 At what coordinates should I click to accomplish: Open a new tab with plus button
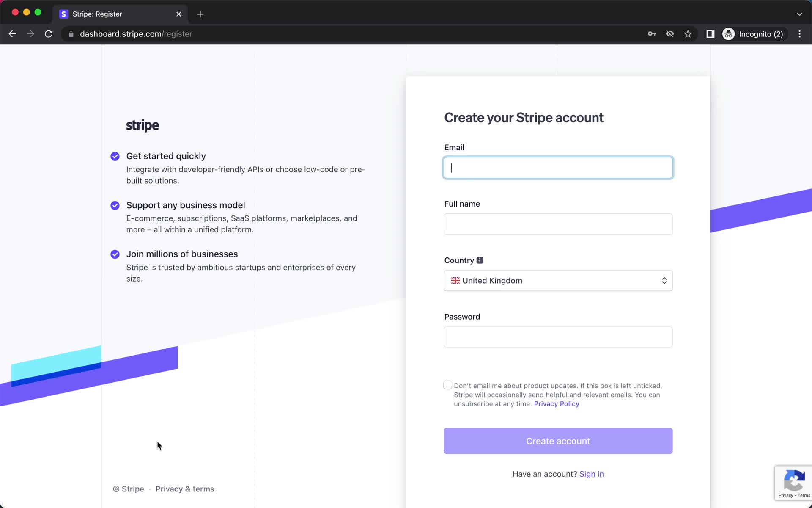coord(200,14)
